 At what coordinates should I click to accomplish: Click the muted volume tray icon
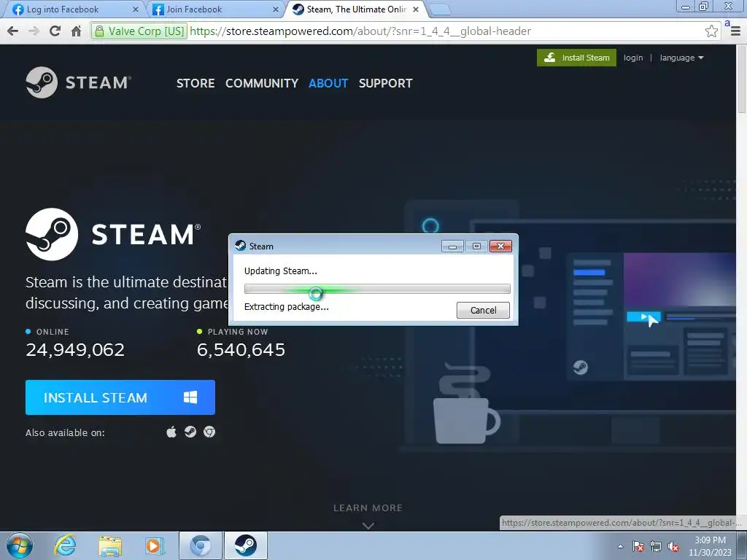point(673,546)
